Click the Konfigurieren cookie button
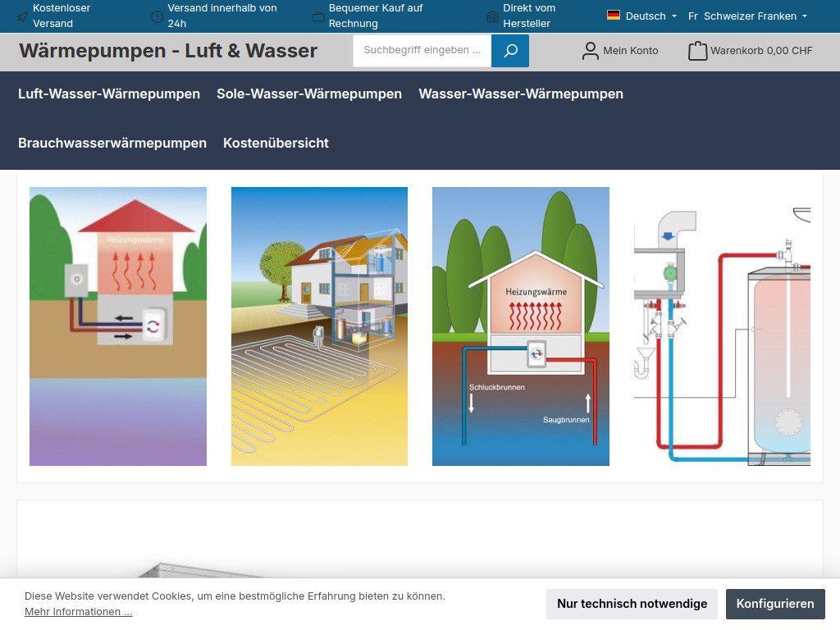Image resolution: width=840 pixels, height=630 pixels. 774,604
